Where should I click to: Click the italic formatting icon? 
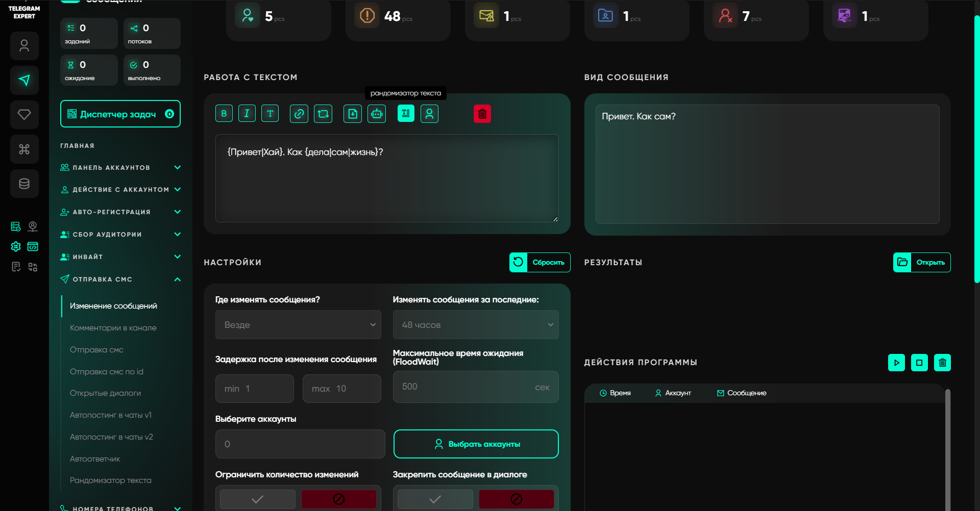247,114
